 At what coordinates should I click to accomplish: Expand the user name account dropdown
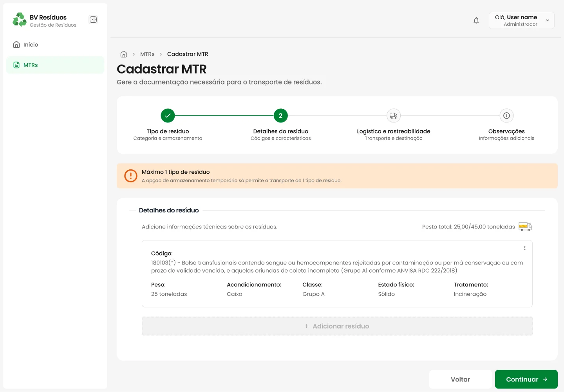point(522,20)
